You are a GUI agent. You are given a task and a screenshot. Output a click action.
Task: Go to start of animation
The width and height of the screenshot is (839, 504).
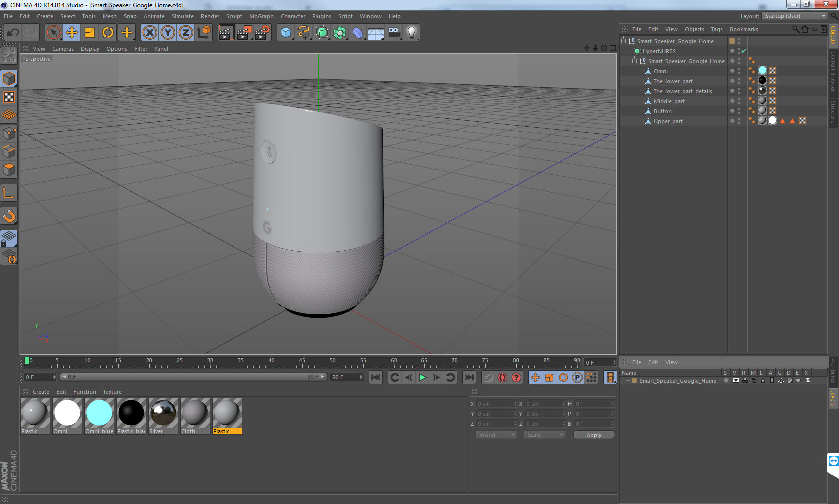376,377
